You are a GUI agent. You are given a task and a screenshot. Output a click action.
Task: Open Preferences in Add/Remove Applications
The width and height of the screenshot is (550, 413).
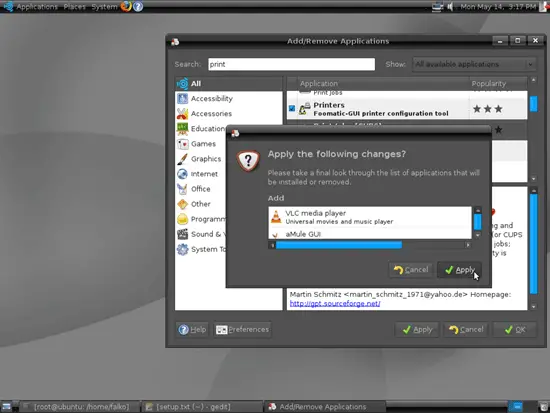pyautogui.click(x=242, y=329)
